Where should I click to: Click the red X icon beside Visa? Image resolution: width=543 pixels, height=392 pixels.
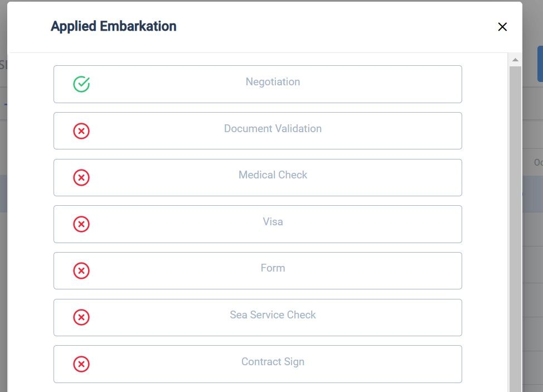pyautogui.click(x=81, y=224)
